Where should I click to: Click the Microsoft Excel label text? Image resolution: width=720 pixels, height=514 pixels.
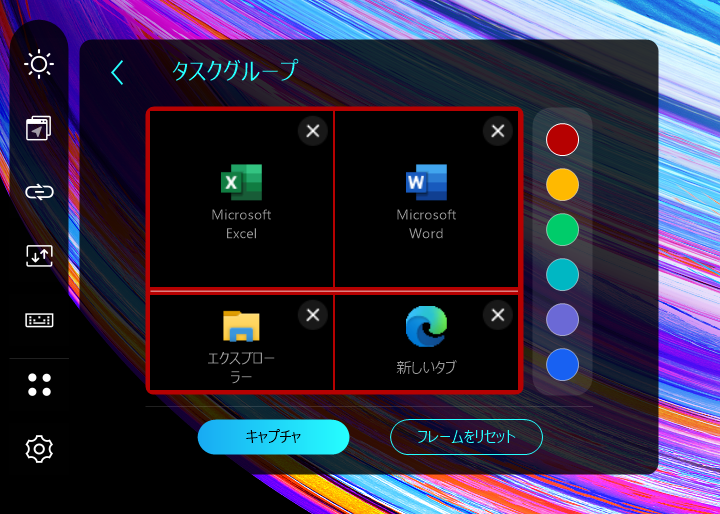click(x=242, y=224)
